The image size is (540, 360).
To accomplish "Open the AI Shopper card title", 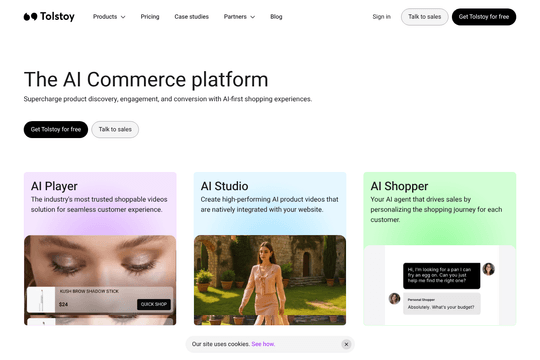I will 399,186.
